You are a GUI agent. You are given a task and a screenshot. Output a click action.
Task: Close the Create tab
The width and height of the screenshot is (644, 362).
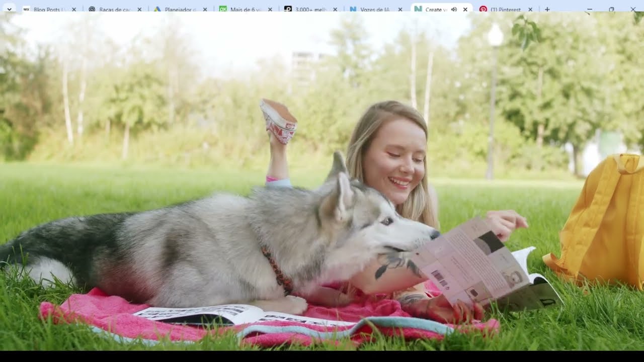(465, 9)
